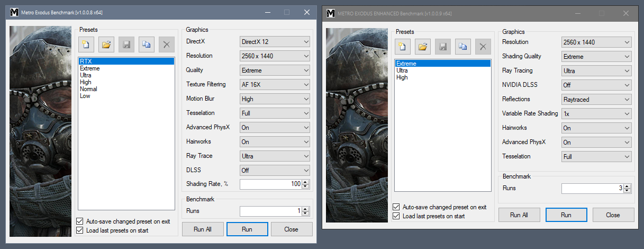Image resolution: width=644 pixels, height=249 pixels.
Task: Select Extreme preset in Enhanced Benchmark window
Action: pyautogui.click(x=443, y=64)
